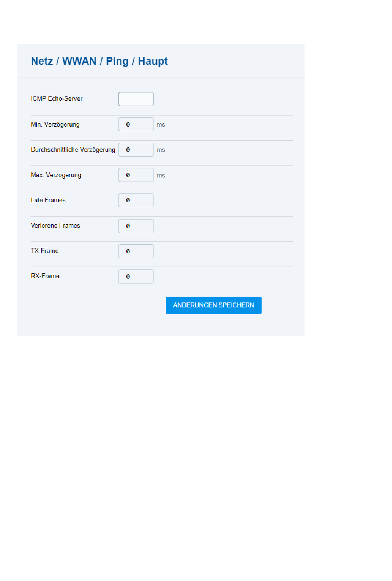Click the Min. Verzögerung label

[55, 124]
